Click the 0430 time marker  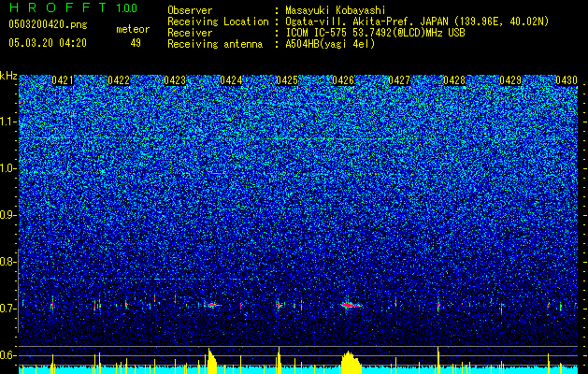click(566, 80)
